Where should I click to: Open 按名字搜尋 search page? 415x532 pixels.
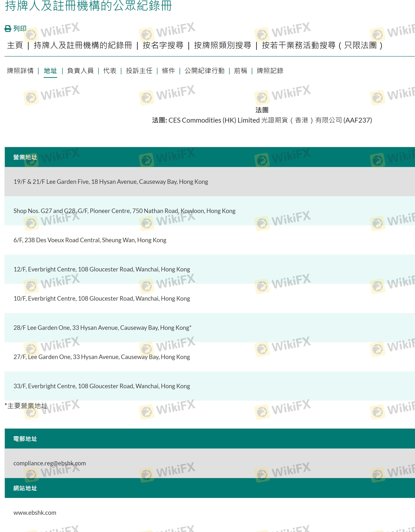(163, 45)
